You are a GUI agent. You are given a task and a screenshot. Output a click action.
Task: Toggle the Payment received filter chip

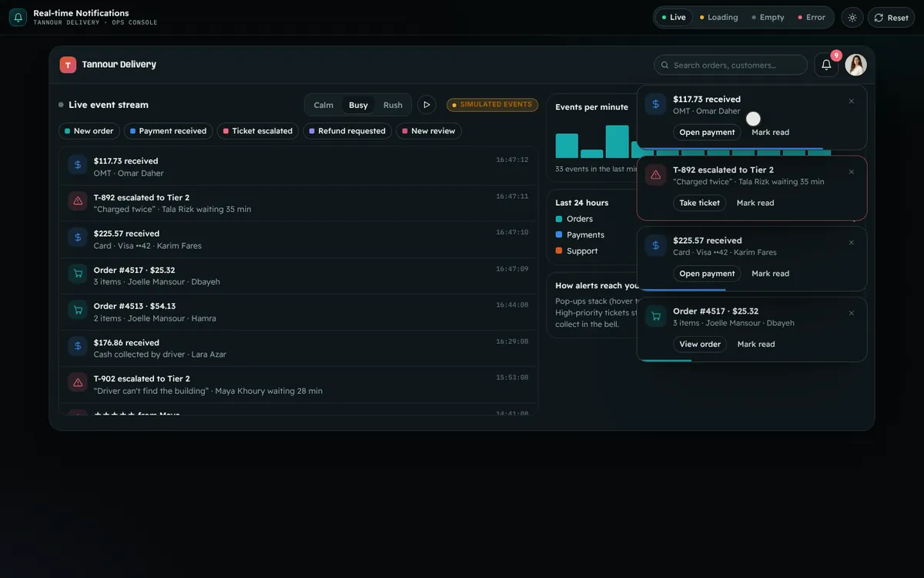click(x=168, y=131)
